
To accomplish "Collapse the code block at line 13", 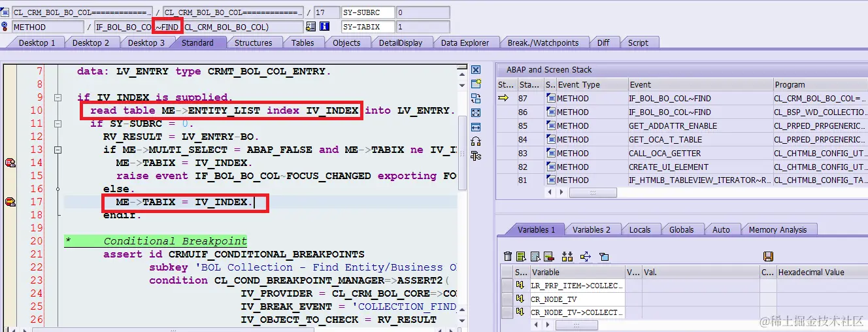I will pyautogui.click(x=58, y=150).
